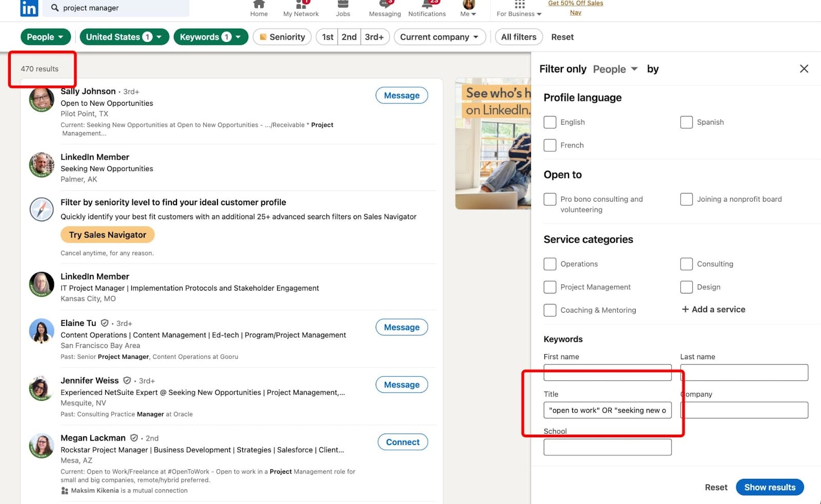The height and width of the screenshot is (504, 821).
Task: Click Show results
Action: coord(769,487)
